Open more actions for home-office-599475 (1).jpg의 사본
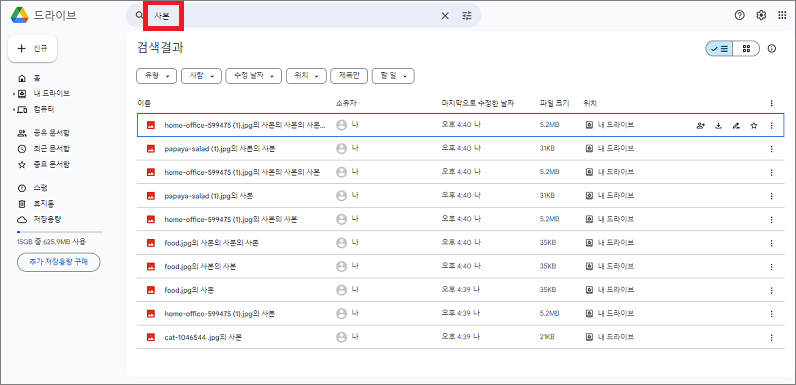796x385 pixels. pos(772,314)
